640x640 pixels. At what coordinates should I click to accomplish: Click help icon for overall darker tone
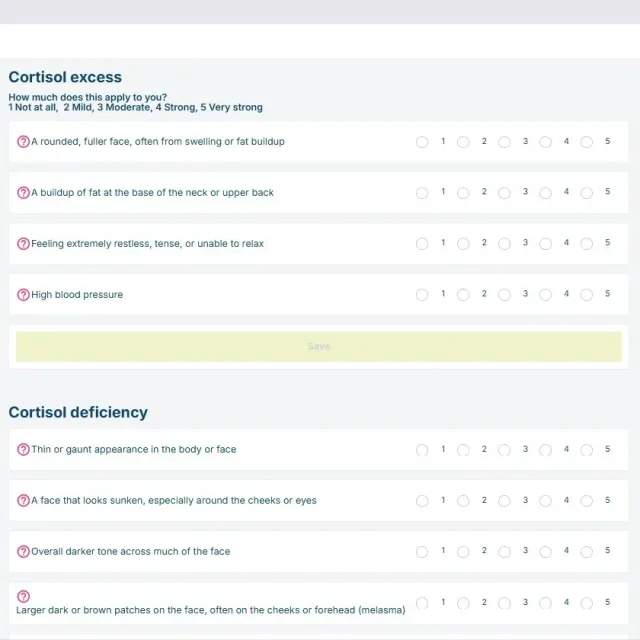pos(23,552)
